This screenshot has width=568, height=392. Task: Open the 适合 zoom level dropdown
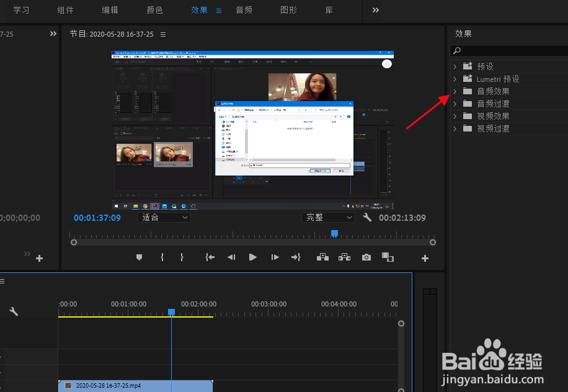(164, 218)
